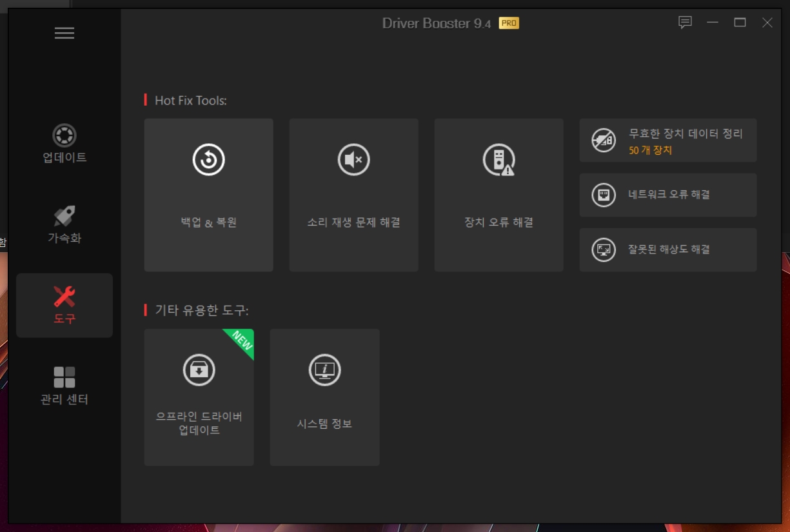Viewport: 790px width, 532px height.
Task: Select the 도구 wrench icon
Action: [x=64, y=297]
